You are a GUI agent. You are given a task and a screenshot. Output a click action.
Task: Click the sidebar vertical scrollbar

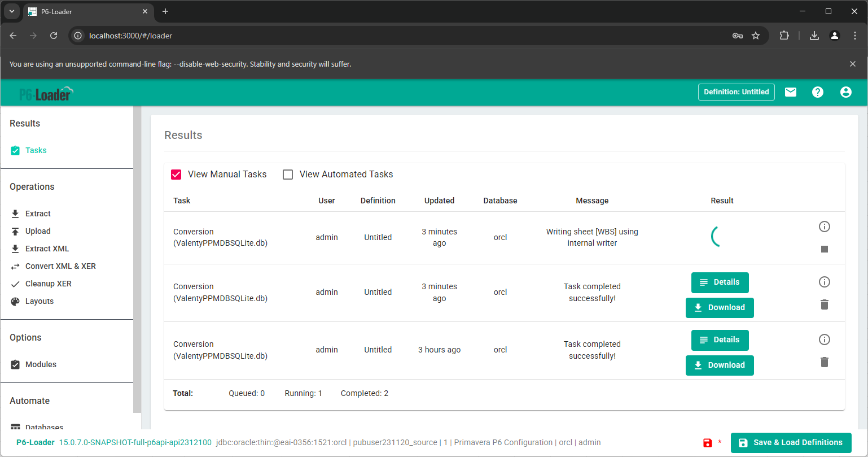pyautogui.click(x=137, y=260)
